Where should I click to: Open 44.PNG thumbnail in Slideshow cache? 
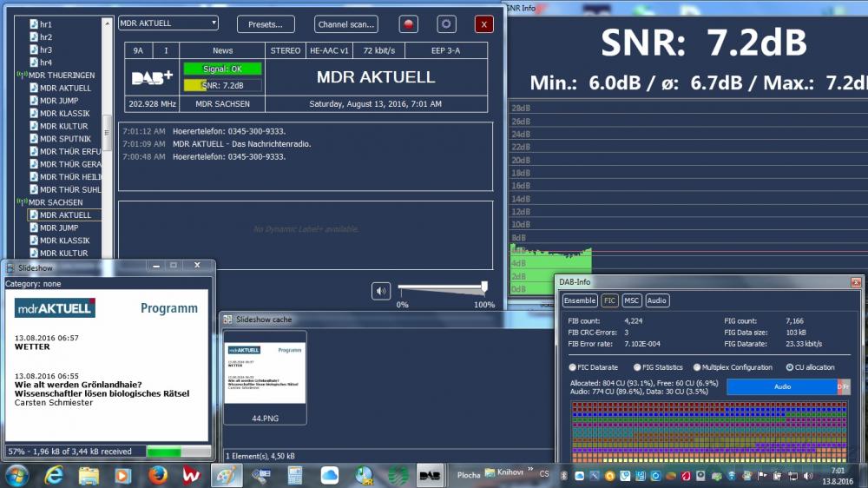click(265, 377)
